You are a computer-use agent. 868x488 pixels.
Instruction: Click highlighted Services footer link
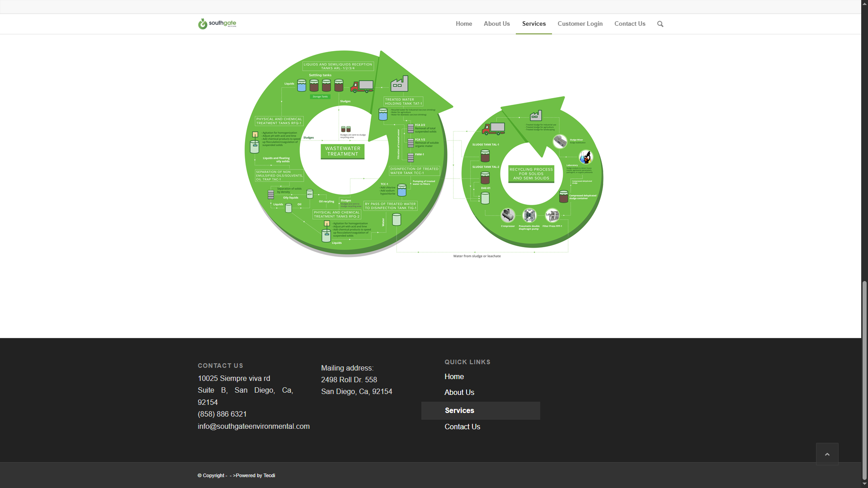coord(459,411)
